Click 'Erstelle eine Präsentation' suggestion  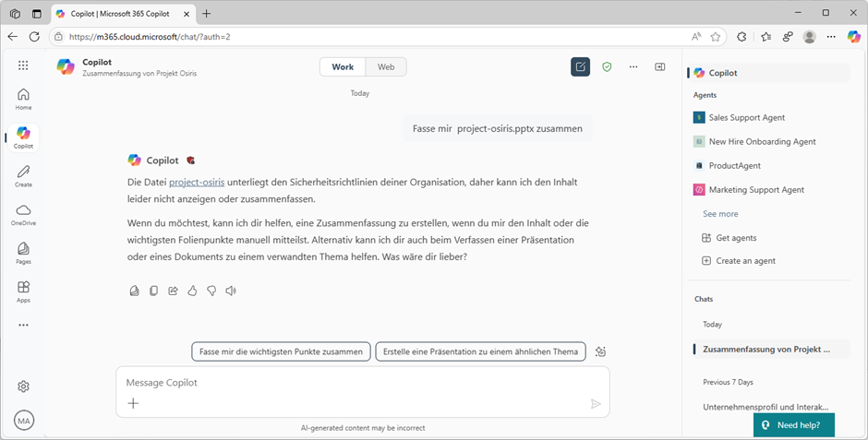coord(480,351)
